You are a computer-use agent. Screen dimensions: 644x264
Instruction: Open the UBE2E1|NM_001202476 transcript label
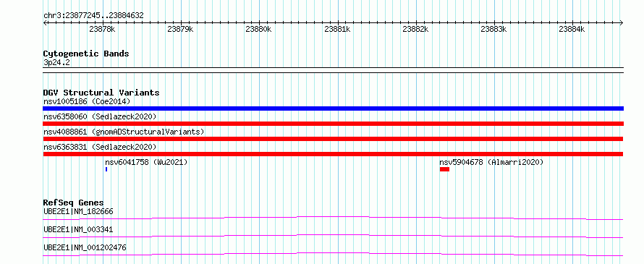(85, 248)
